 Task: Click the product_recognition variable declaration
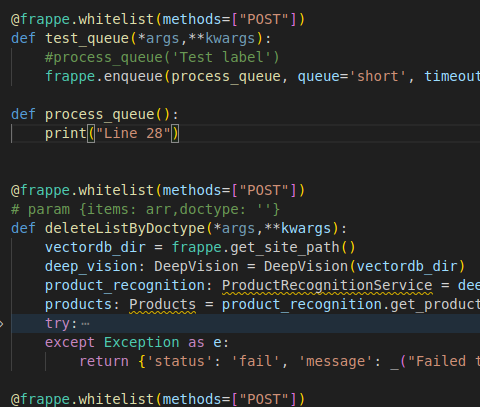tap(124, 286)
